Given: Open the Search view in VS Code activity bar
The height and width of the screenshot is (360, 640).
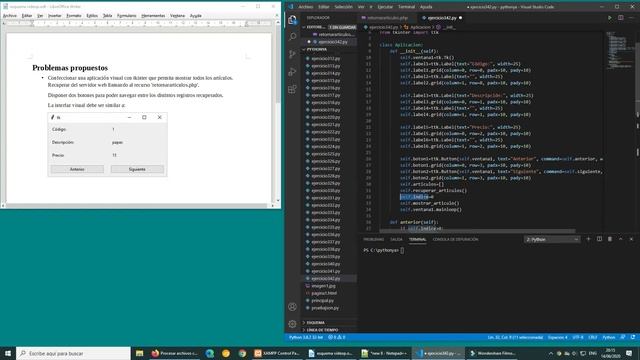Looking at the screenshot, I should [292, 37].
